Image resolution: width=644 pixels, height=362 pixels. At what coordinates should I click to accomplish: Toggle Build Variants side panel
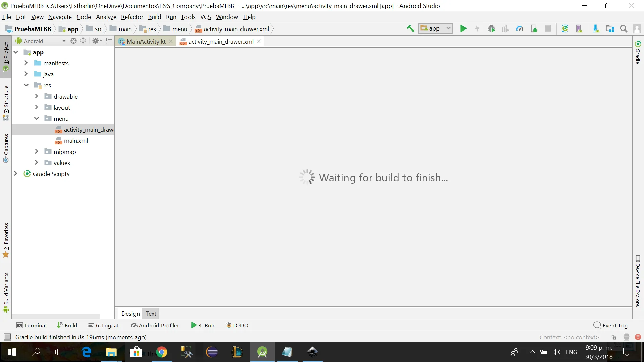(x=6, y=292)
